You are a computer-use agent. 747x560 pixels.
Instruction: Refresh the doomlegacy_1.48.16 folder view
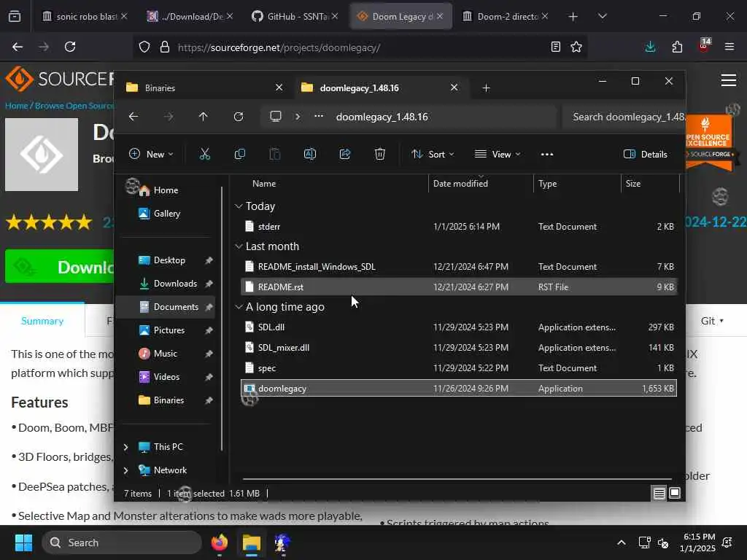click(x=239, y=117)
